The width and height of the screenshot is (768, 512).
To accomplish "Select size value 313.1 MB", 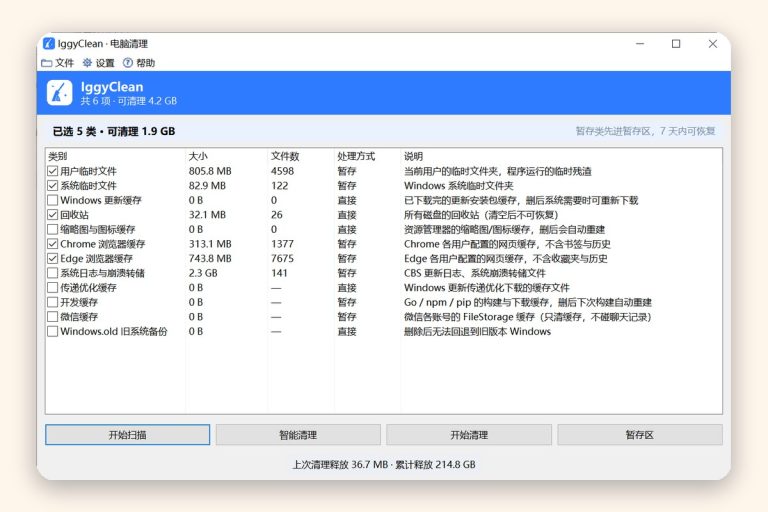I will tap(210, 244).
